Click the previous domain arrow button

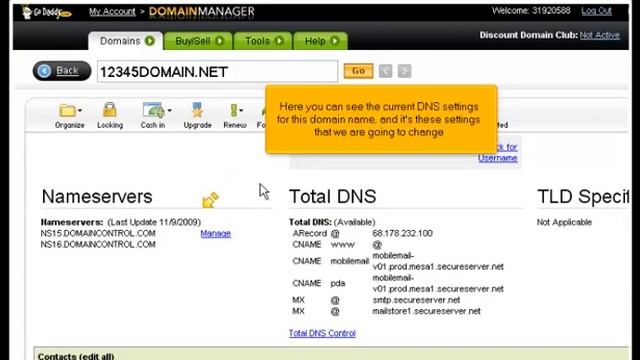(385, 71)
